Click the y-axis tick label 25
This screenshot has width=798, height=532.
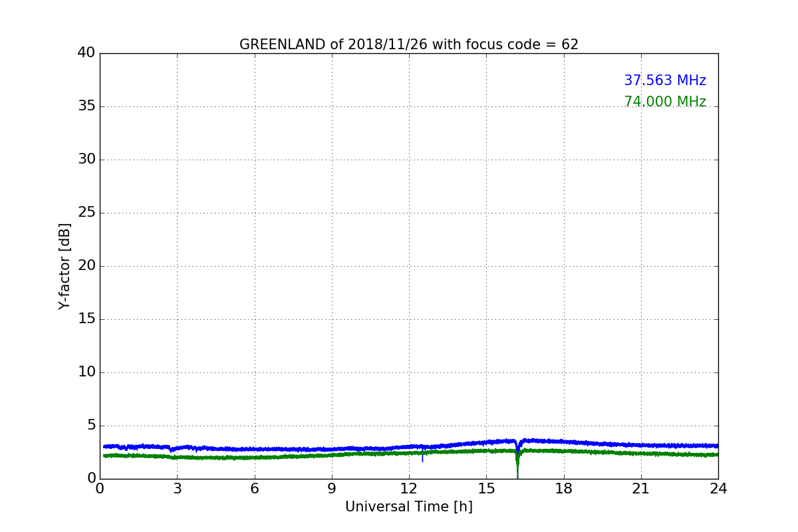coord(86,212)
